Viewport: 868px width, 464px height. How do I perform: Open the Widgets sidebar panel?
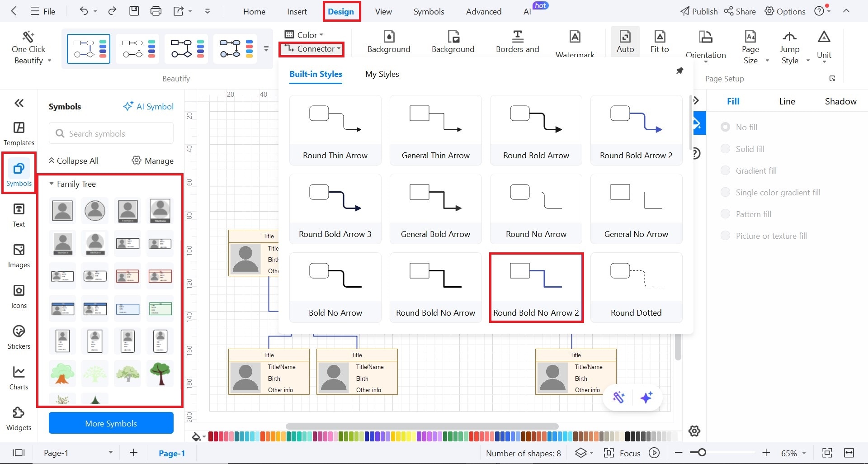(19, 419)
